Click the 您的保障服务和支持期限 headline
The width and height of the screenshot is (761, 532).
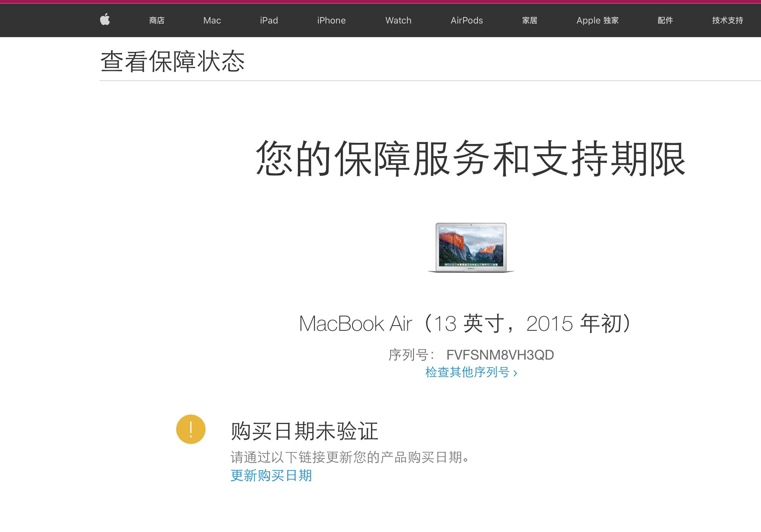tap(470, 159)
